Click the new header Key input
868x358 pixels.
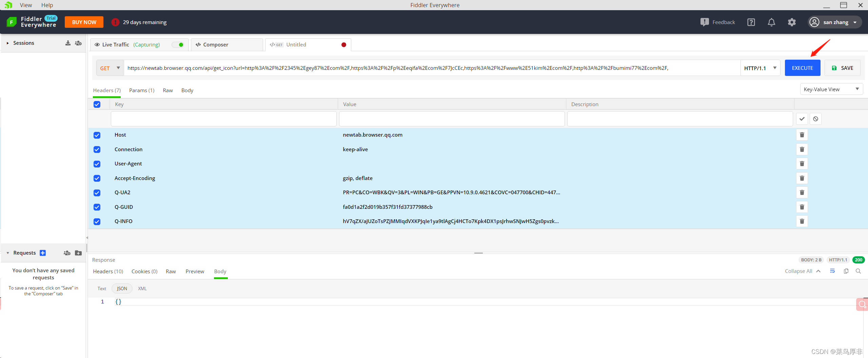(x=224, y=119)
